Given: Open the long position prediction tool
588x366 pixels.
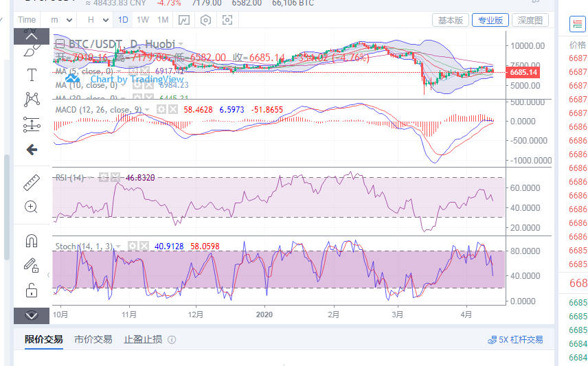Looking at the screenshot, I should (32, 124).
